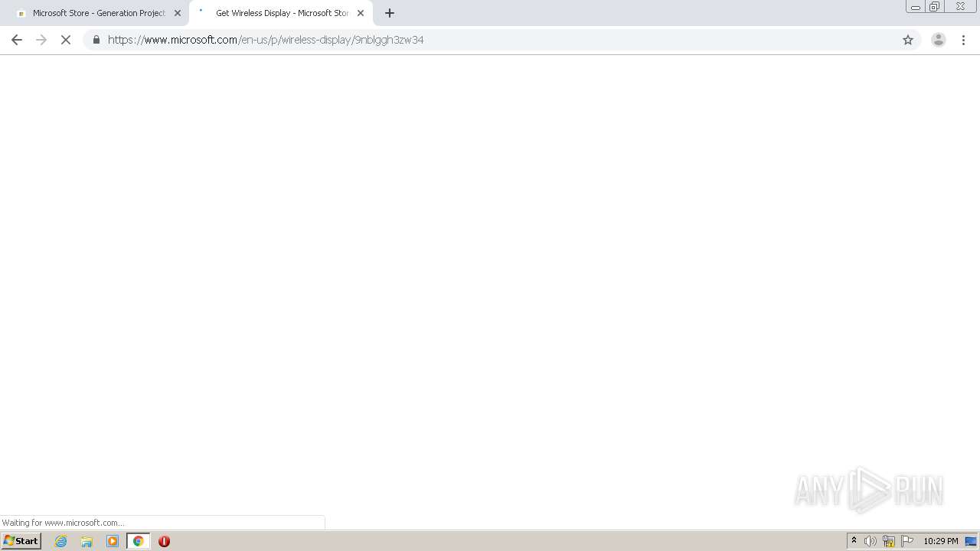Open the red Opera taskbar icon
This screenshot has height=551, width=980.
(x=164, y=541)
